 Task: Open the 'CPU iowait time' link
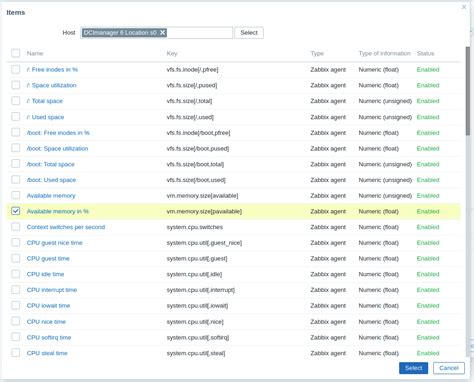click(48, 306)
